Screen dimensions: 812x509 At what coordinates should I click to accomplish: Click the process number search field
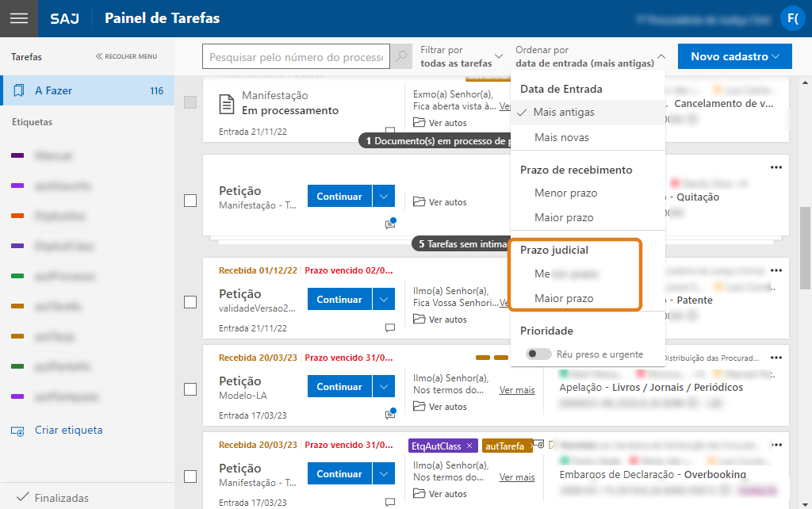[x=297, y=57]
